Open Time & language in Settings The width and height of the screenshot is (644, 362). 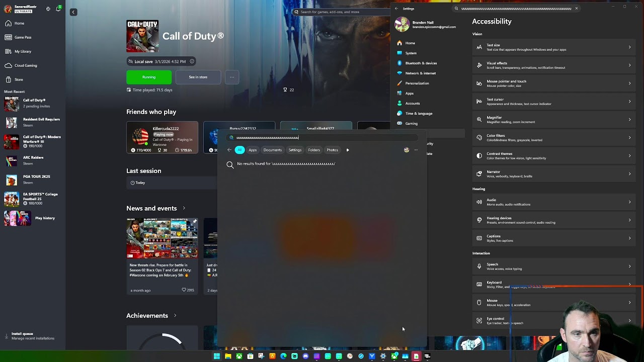[419, 114]
